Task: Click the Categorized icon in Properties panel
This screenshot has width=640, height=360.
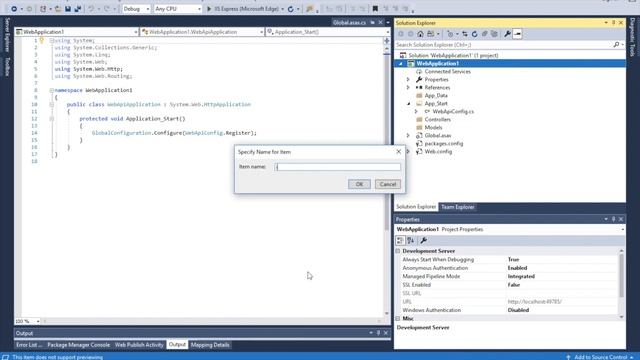Action: (400, 240)
